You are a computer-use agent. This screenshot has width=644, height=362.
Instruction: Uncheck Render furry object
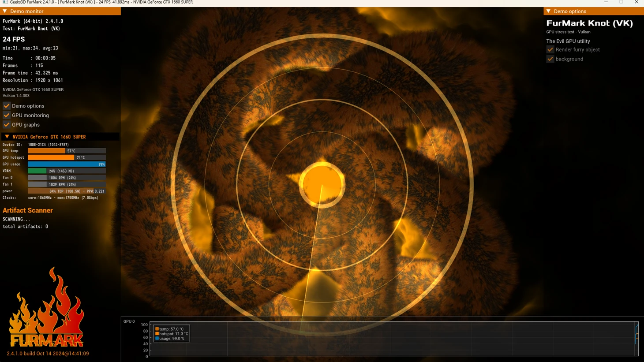(550, 49)
